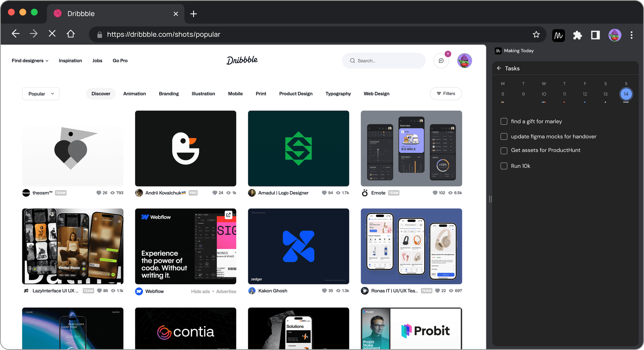This screenshot has width=644, height=350.
Task: Select the Discover category tab
Action: click(x=101, y=94)
